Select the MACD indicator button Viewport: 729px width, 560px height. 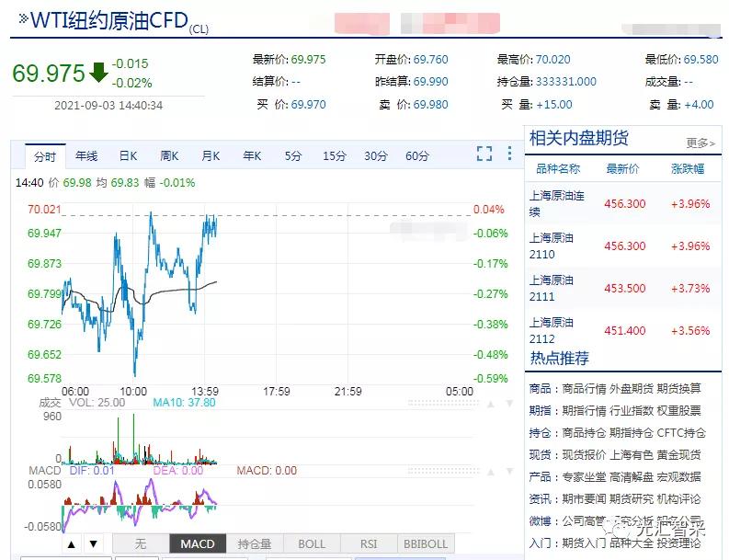(x=198, y=543)
